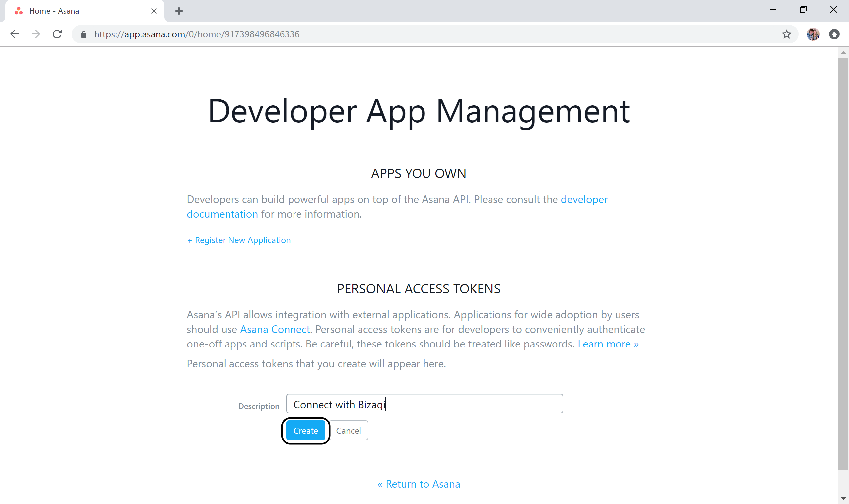Minimize the Chrome window
Screen dimensions: 849x504
[x=773, y=10]
